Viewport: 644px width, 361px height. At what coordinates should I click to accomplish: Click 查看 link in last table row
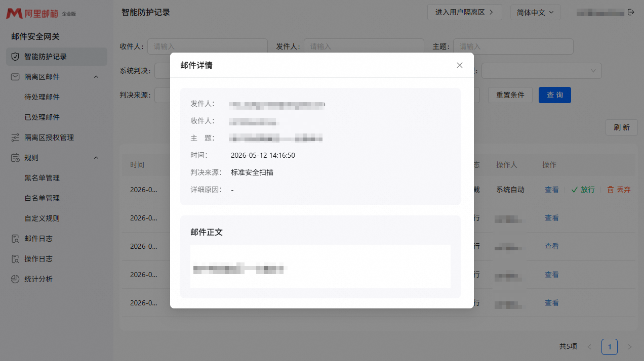pos(552,303)
